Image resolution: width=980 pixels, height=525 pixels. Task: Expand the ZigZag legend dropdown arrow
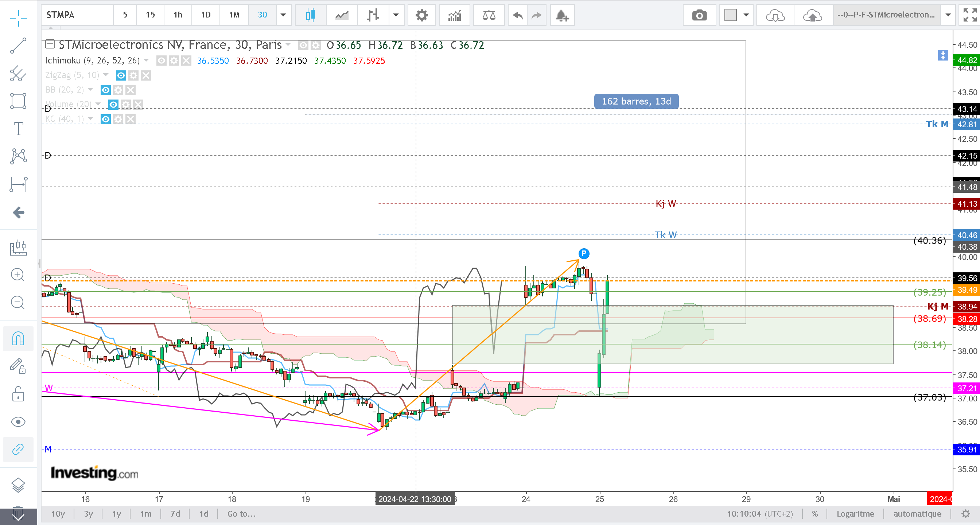(106, 75)
